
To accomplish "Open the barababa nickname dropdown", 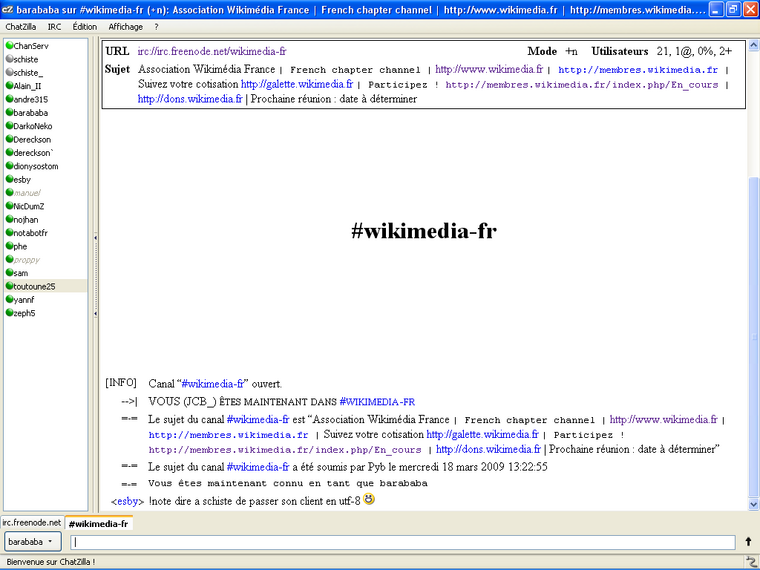I will click(32, 541).
